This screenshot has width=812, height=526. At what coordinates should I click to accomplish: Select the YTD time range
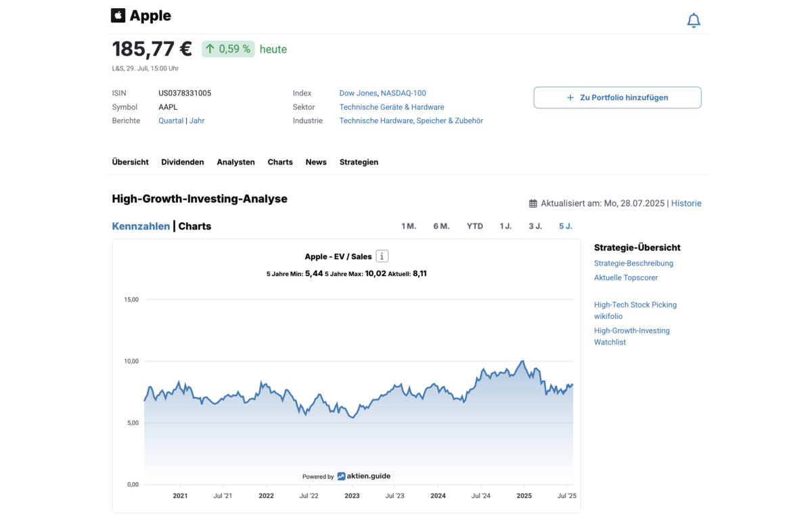point(475,226)
